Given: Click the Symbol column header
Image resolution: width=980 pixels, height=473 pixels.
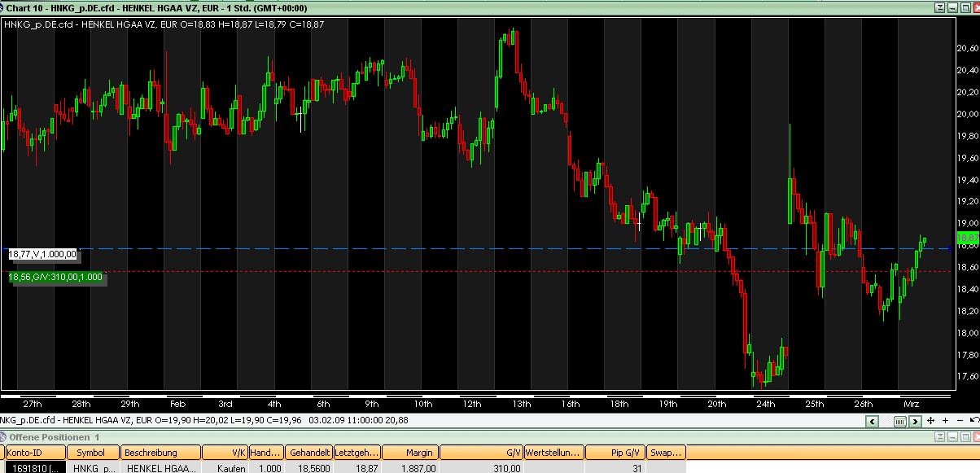Looking at the screenshot, I should coord(93,452).
